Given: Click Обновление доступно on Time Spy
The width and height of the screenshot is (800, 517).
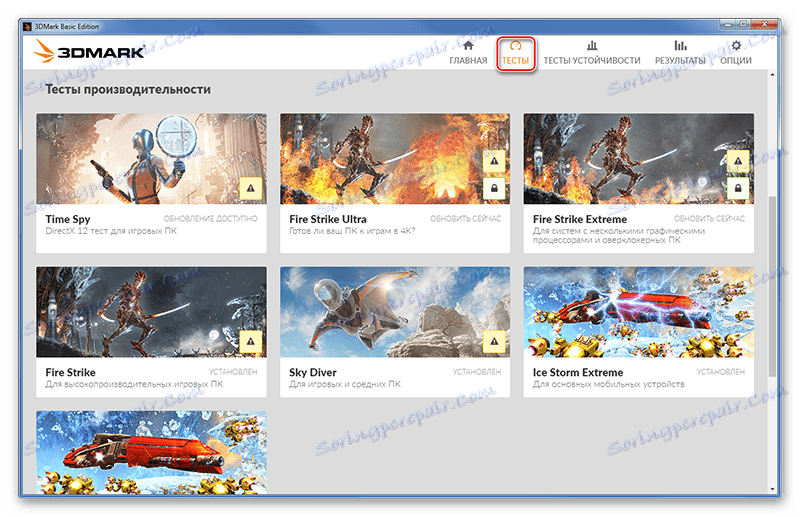Looking at the screenshot, I should [210, 218].
